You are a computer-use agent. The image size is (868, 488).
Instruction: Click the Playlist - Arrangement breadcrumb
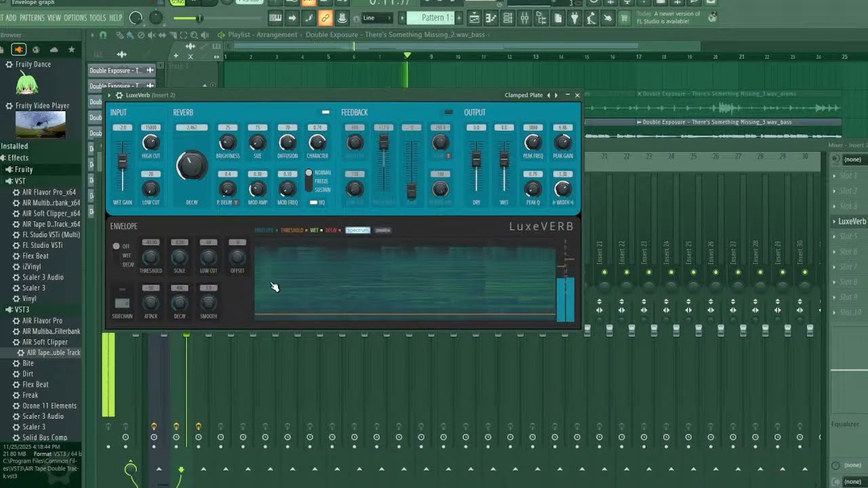262,35
